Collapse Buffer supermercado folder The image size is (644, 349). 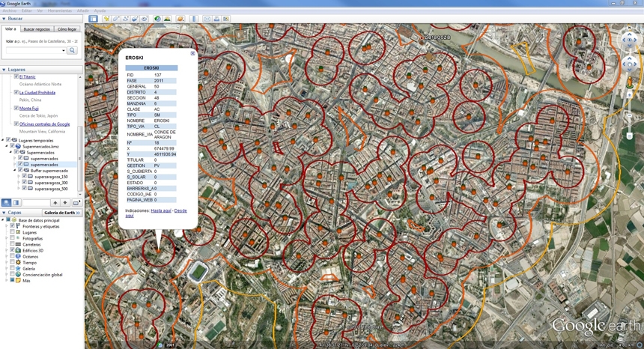(15, 171)
